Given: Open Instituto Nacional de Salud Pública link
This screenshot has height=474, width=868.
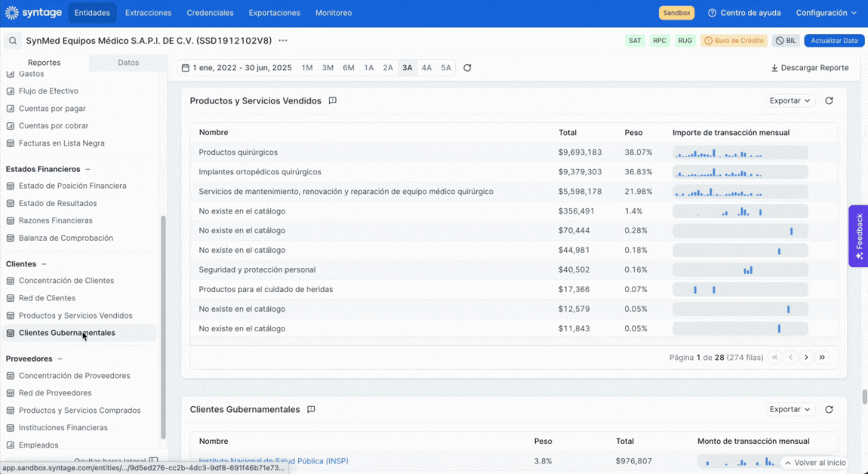Looking at the screenshot, I should pos(273,460).
